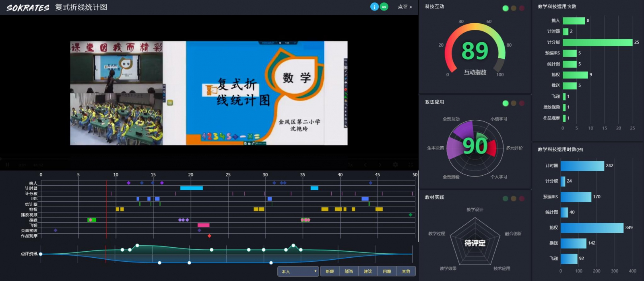Toggle green indicator in 科技互动 panel
This screenshot has height=281, width=644.
(506, 8)
